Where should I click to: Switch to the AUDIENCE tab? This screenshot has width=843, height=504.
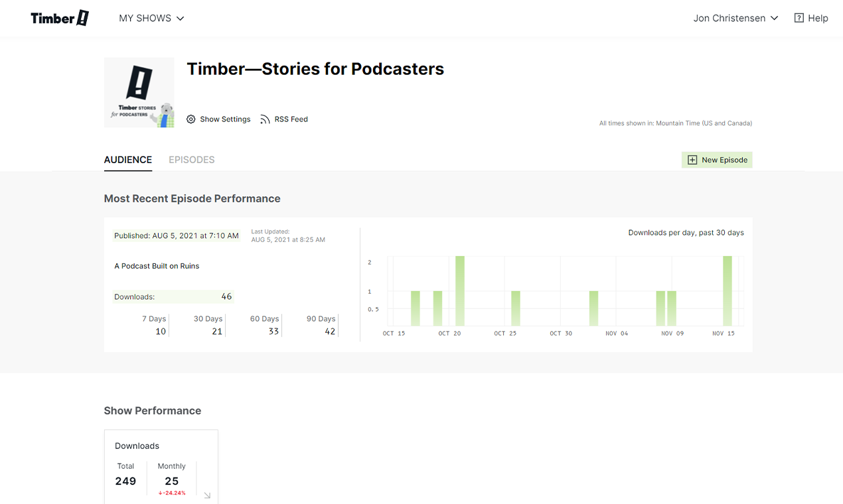[128, 160]
